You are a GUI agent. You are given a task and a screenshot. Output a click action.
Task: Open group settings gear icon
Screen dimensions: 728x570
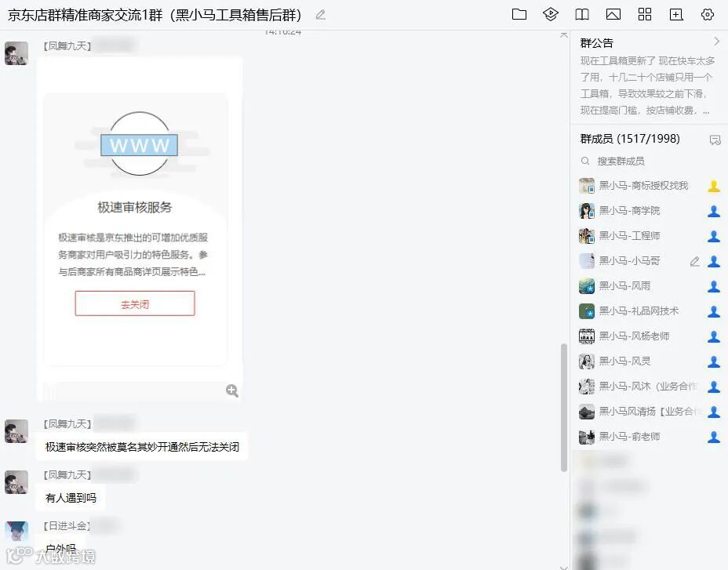[707, 14]
